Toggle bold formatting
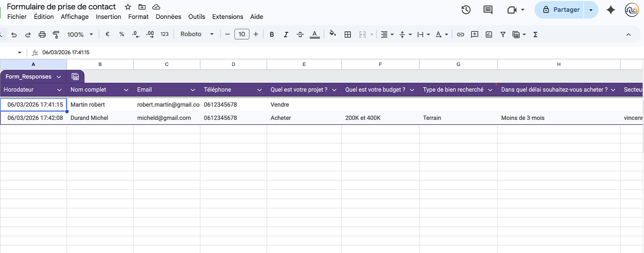Image resolution: width=644 pixels, height=253 pixels. [272, 34]
